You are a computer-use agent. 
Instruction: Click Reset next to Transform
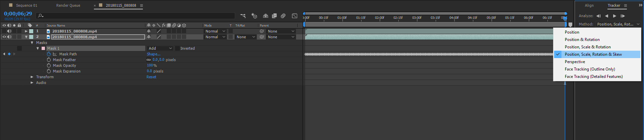[151, 77]
